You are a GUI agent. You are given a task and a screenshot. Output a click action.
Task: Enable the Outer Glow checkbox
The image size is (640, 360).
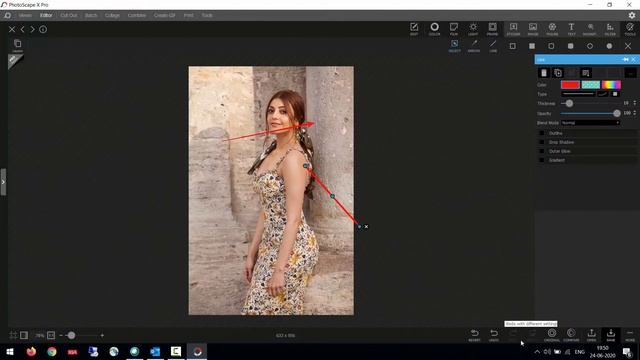coord(542,151)
